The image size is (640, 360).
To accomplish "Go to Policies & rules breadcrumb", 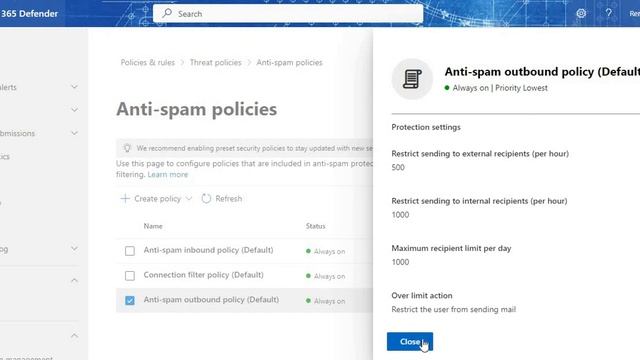I will pos(147,62).
